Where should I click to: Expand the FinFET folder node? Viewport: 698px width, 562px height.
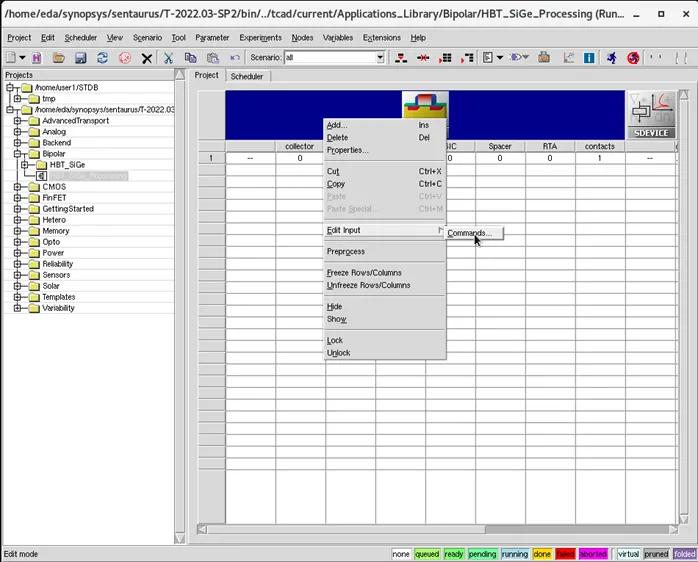pyautogui.click(x=17, y=198)
